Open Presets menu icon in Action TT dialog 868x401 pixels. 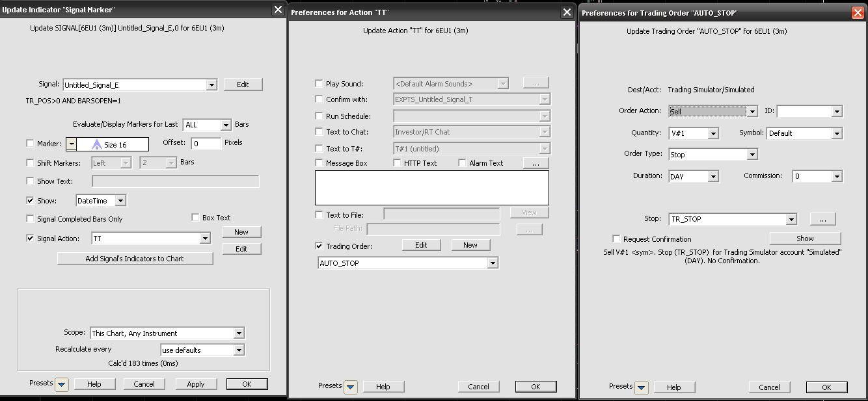[x=350, y=387]
